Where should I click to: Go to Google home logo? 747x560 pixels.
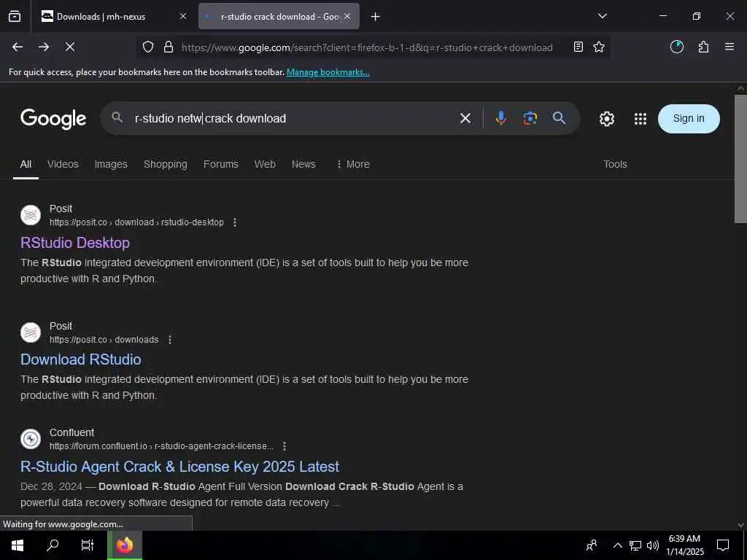53,119
